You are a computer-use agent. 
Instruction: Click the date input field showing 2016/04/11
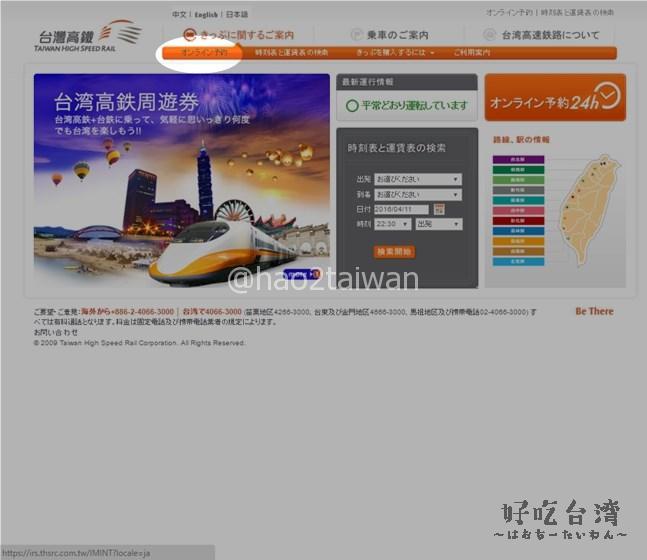click(x=402, y=209)
